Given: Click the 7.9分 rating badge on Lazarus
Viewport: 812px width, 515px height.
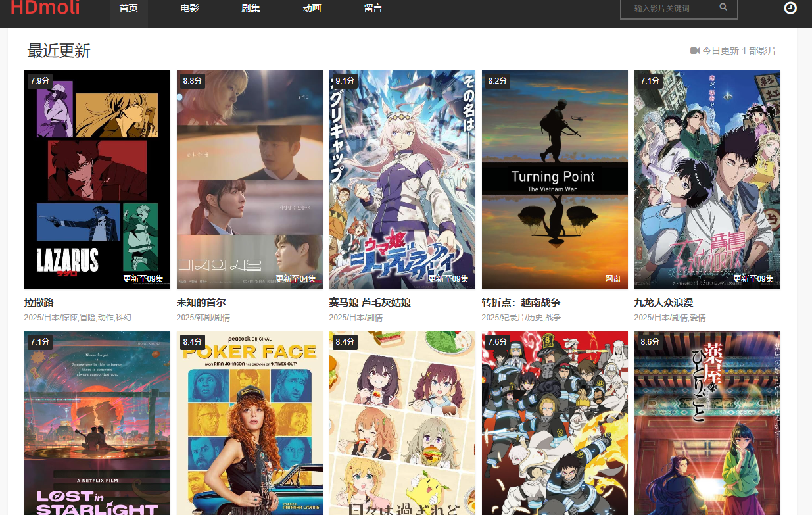Looking at the screenshot, I should (40, 81).
